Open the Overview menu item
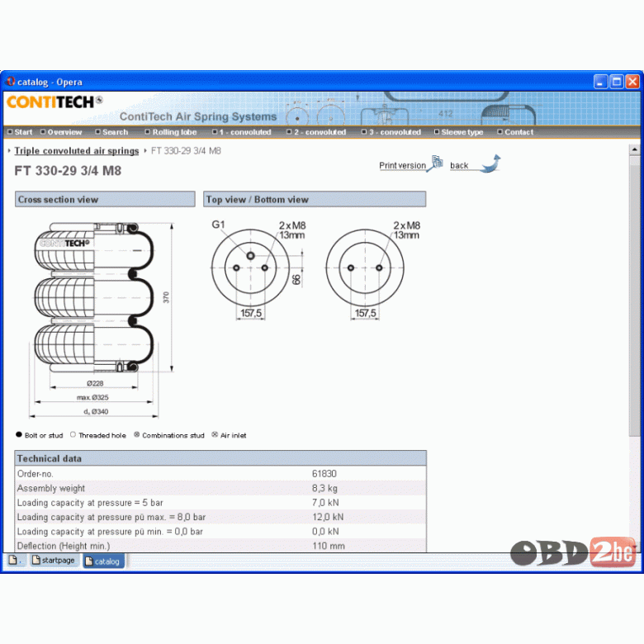The image size is (644, 644). coord(61,132)
